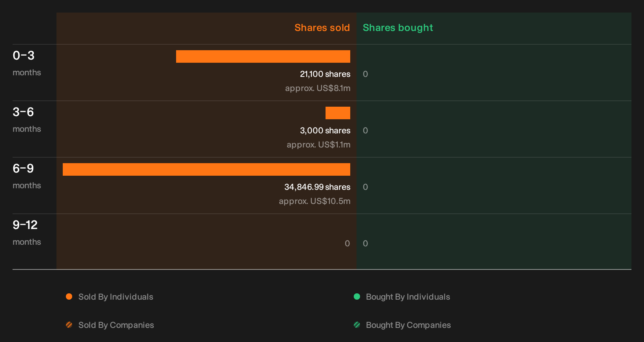Click the approx. US$10.5m value
The width and height of the screenshot is (644, 342).
point(315,201)
